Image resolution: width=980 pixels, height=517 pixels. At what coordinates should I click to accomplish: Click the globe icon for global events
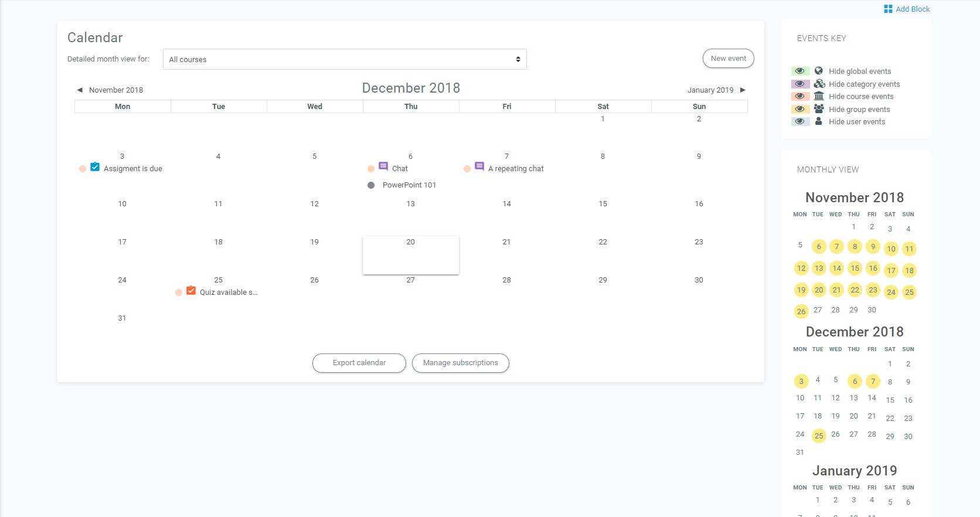pyautogui.click(x=819, y=71)
